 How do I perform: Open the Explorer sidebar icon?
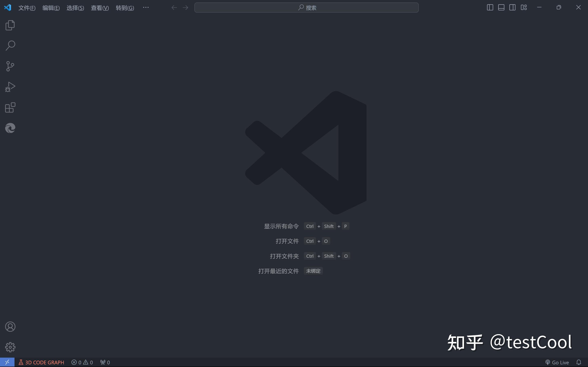click(x=10, y=25)
